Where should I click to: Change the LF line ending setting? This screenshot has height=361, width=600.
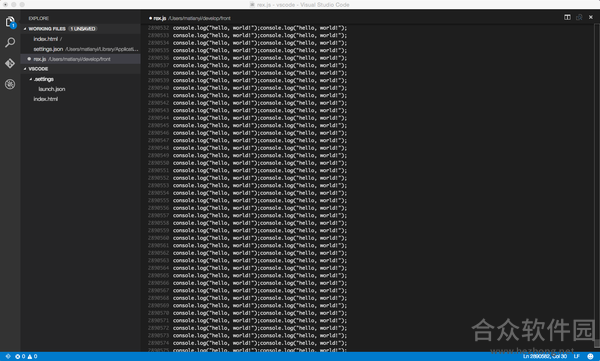[576, 356]
